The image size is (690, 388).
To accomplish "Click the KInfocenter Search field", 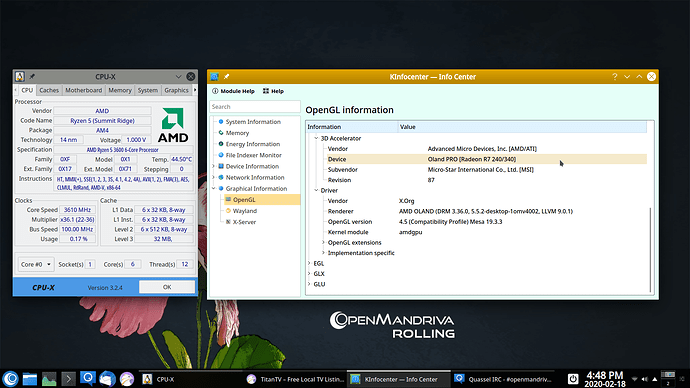I will pyautogui.click(x=255, y=106).
